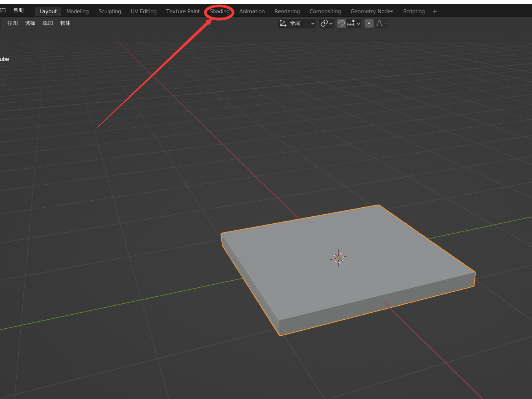The image size is (532, 399).
Task: Open the proportional falloff dropdown arrow
Action: pos(386,23)
